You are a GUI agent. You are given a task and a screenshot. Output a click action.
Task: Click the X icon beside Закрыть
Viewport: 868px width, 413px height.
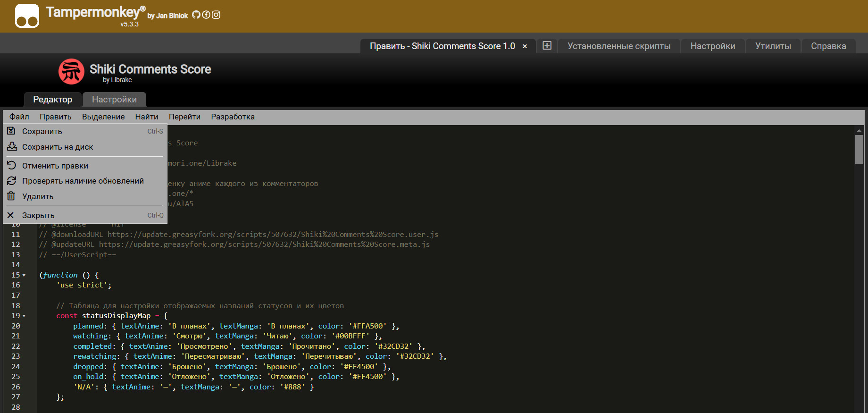[x=11, y=215]
